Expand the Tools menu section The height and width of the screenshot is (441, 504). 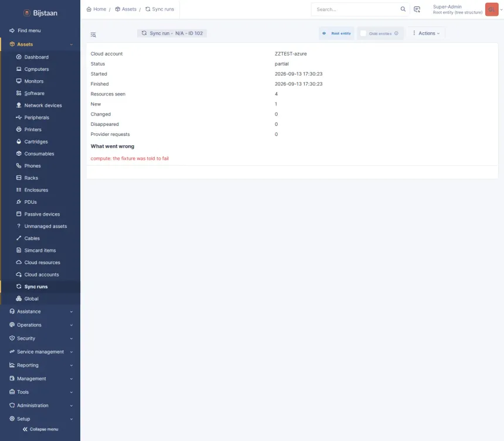pos(71,392)
